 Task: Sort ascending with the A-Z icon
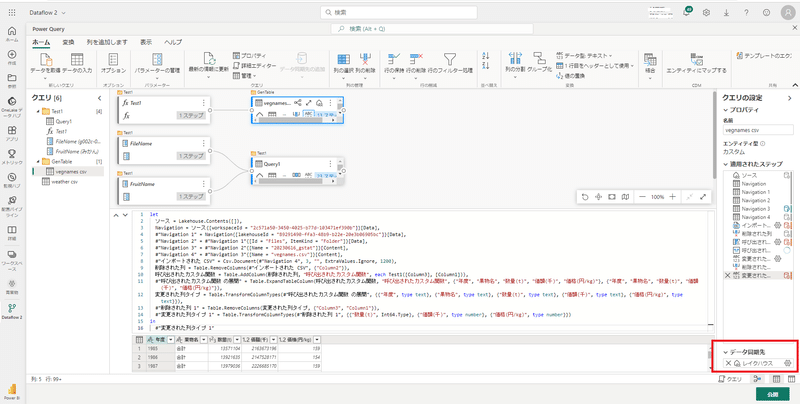(486, 56)
